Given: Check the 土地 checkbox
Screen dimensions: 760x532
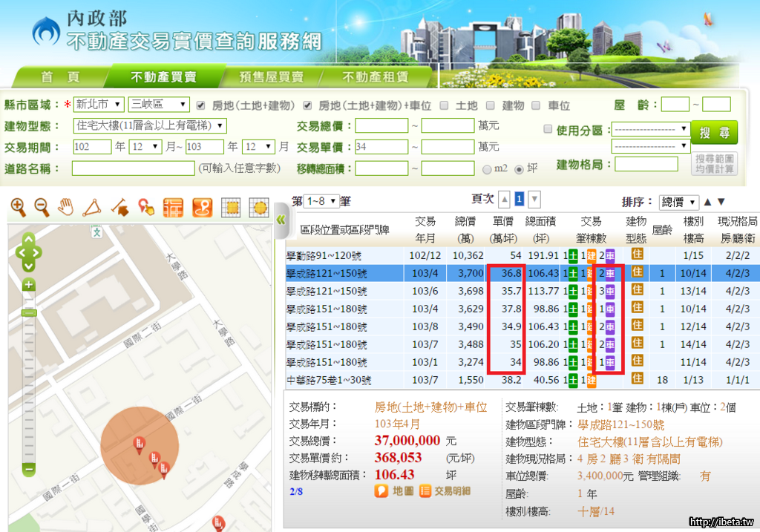Looking at the screenshot, I should tap(445, 105).
